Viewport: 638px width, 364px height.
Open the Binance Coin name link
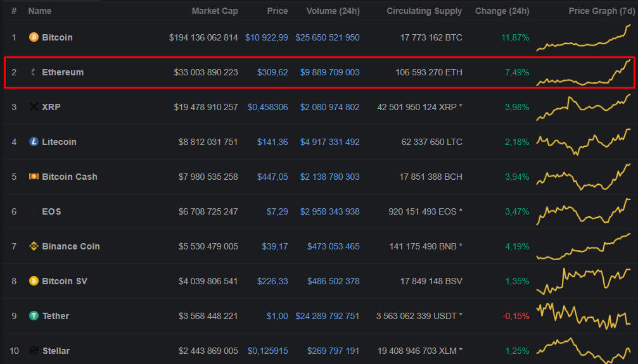click(71, 246)
